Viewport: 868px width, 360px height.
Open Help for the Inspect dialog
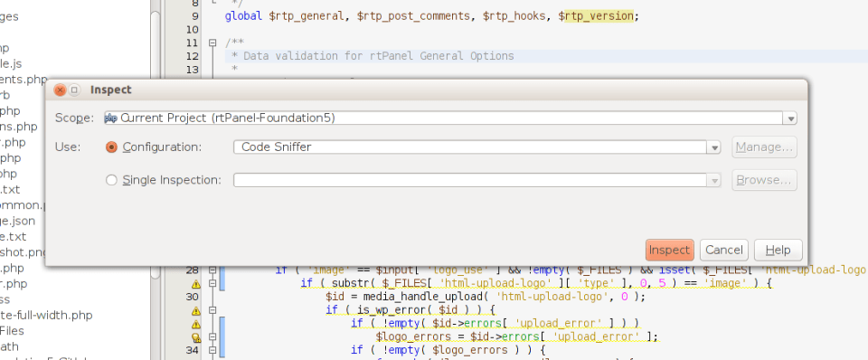click(778, 251)
